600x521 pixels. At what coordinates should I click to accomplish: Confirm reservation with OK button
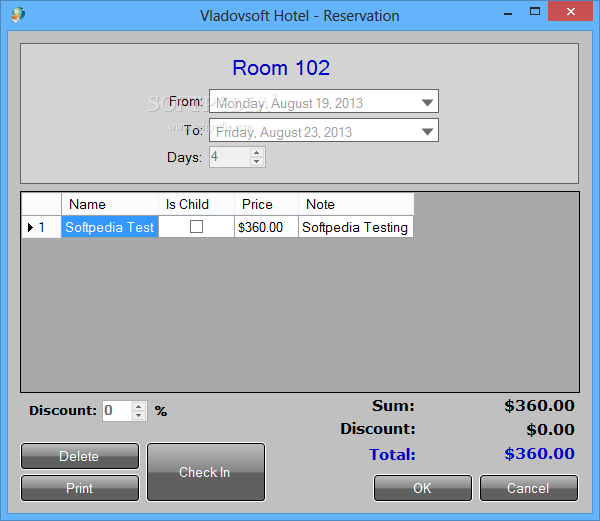click(x=422, y=488)
